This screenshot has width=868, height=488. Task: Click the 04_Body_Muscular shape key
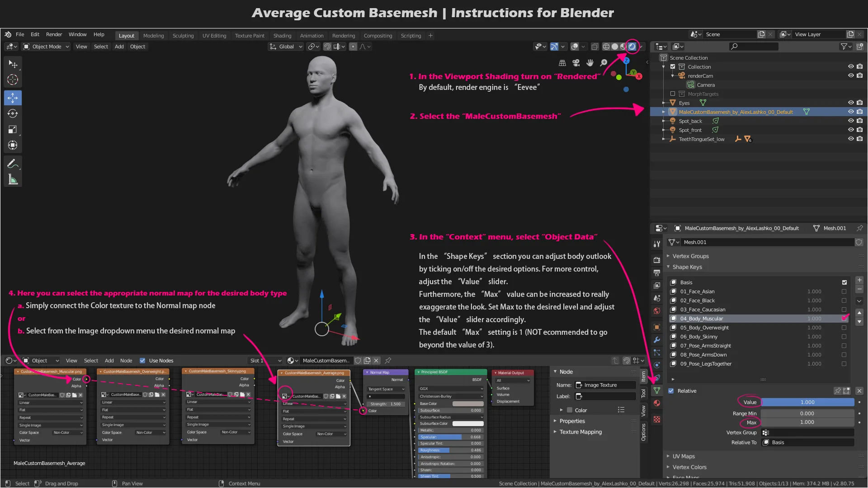pos(701,318)
